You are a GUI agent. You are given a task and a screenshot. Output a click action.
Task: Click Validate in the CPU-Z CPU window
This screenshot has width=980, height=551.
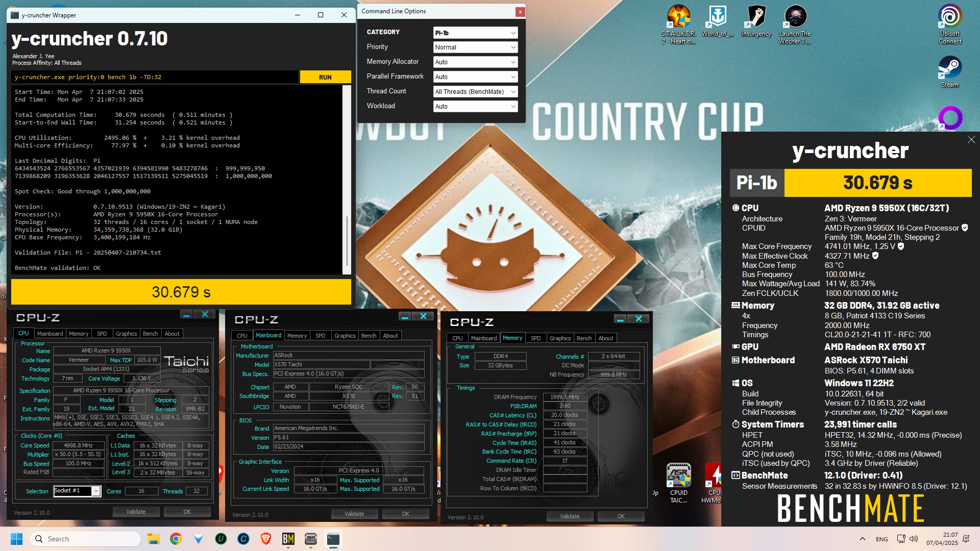(136, 512)
